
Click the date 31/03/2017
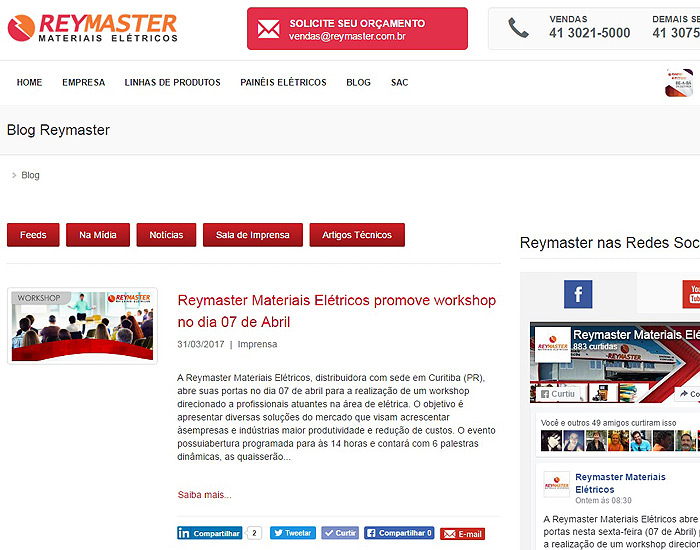coord(200,344)
